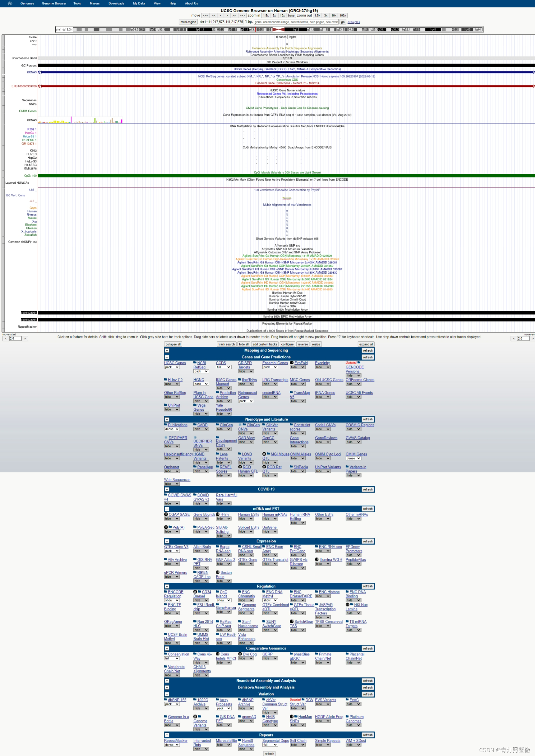Click move start left arrow button
The image size is (535, 756).
coord(6,338)
